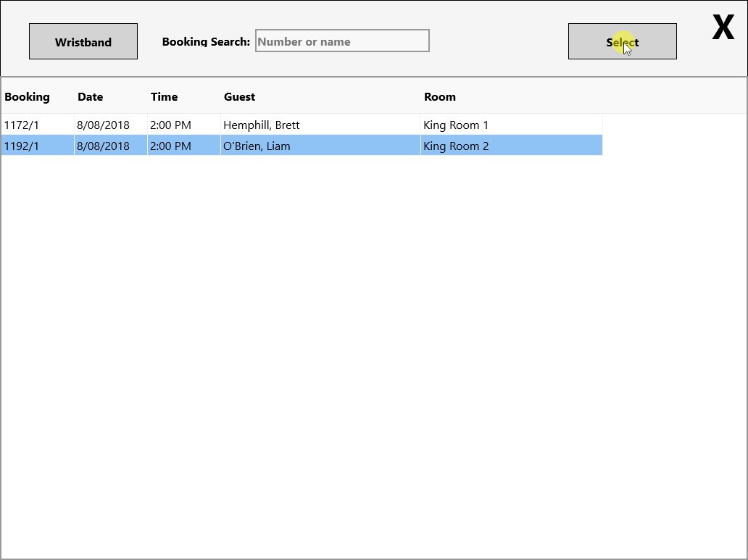The height and width of the screenshot is (560, 748).
Task: Confirm with the Select button
Action: [622, 41]
